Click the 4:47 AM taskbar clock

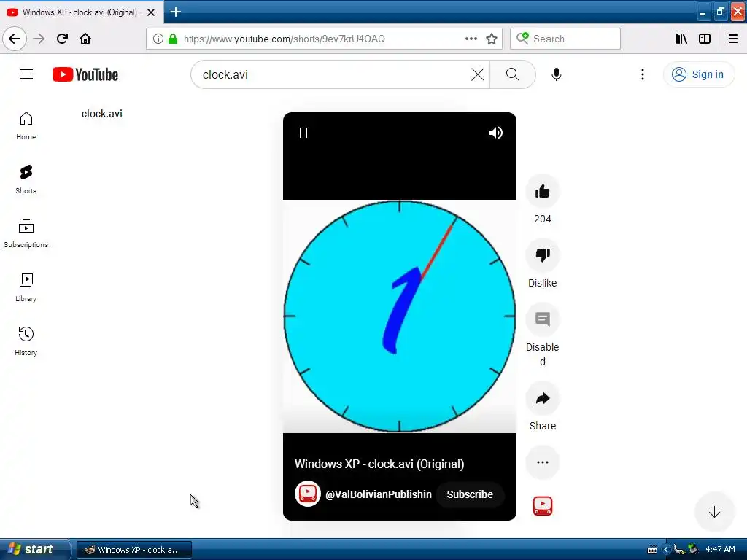point(720,550)
